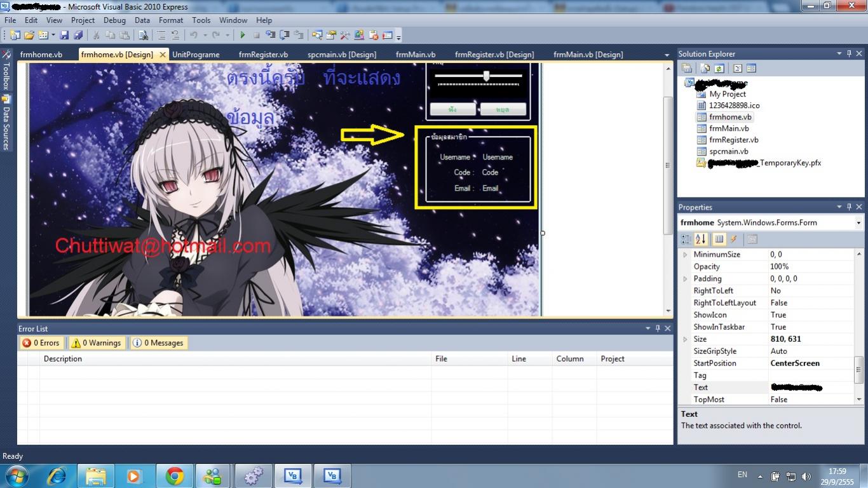Open the Project menu
Screen dimensions: 868x488
pos(83,20)
